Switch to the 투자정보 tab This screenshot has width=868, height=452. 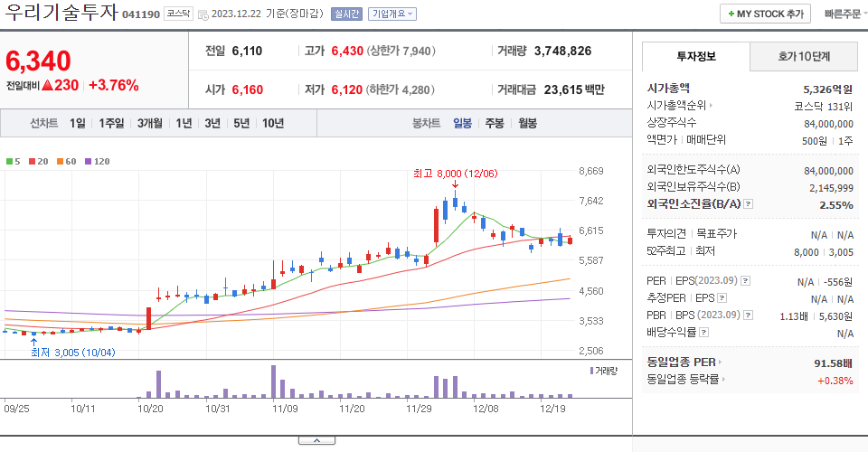pos(696,56)
